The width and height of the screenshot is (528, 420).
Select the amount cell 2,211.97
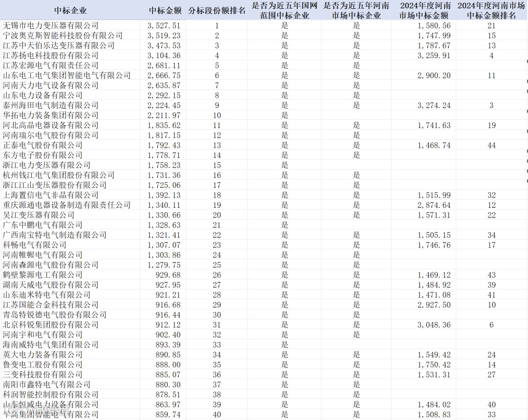click(x=164, y=115)
